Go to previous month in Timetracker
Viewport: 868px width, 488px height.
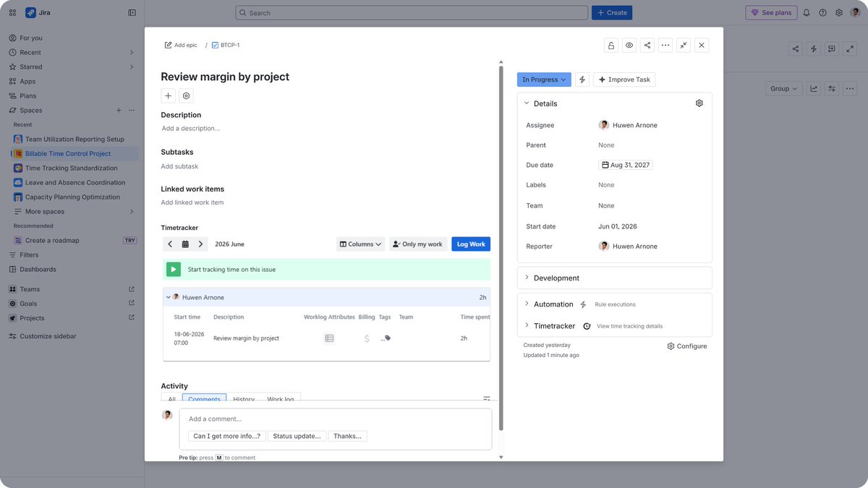(x=170, y=244)
